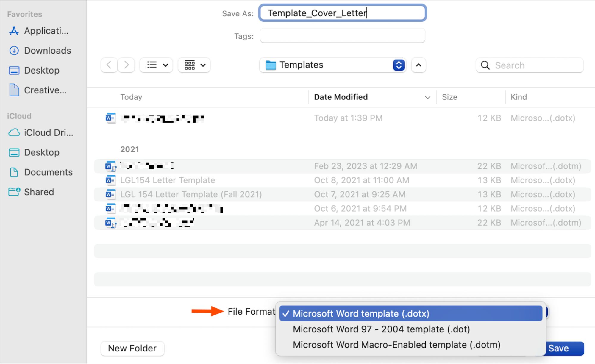Screen dimensions: 595x364
Task: Choose Microsoft Word template (.dotx) format
Action: 411,313
